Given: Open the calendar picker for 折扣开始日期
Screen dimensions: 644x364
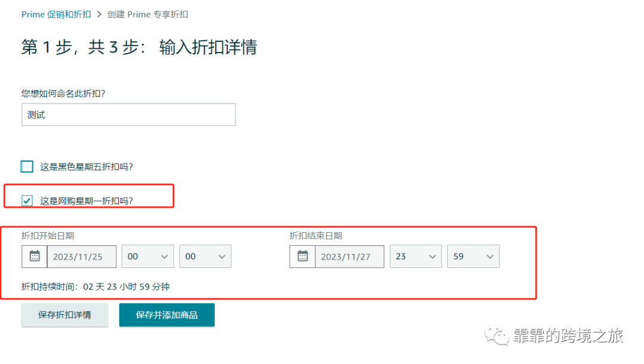Looking at the screenshot, I should 34,256.
